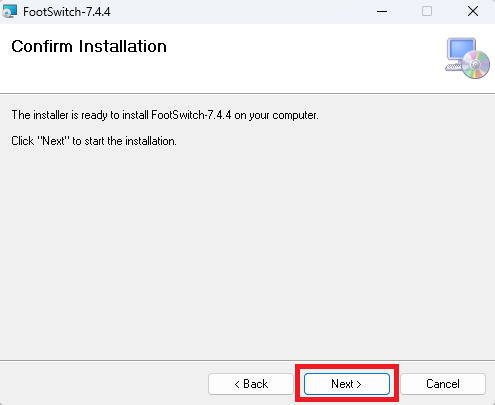Start installation with the Next button
The height and width of the screenshot is (405, 495).
[347, 384]
